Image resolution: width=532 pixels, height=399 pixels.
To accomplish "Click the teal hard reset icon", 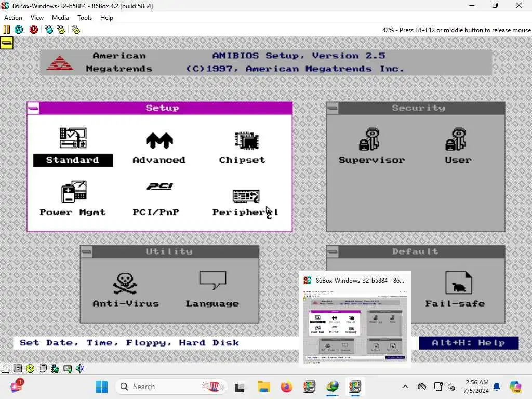I will point(19,30).
